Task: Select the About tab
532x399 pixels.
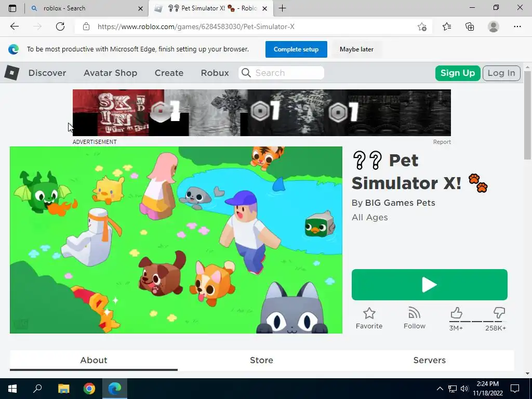Action: (x=94, y=361)
